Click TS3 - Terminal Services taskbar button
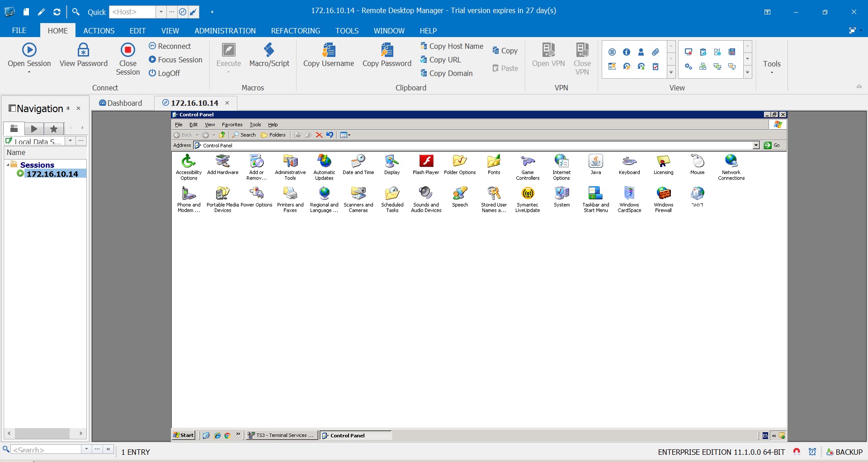The width and height of the screenshot is (868, 462). pyautogui.click(x=281, y=435)
